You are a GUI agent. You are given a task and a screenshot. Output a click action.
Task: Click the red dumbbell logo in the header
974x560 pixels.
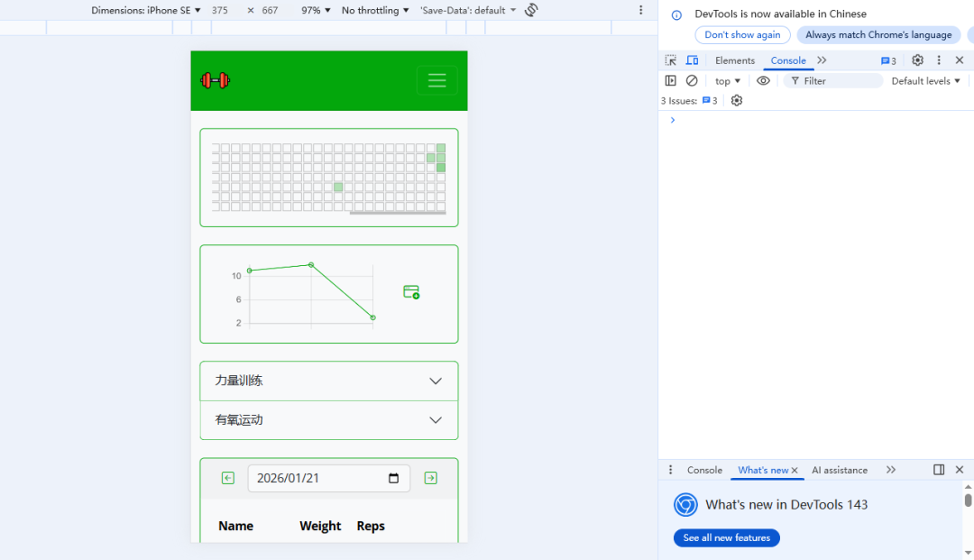(x=214, y=80)
